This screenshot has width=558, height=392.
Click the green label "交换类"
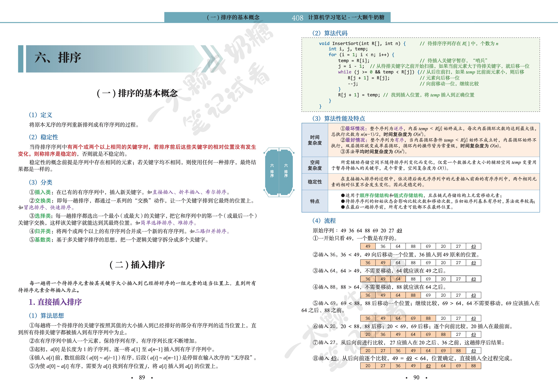pos(43,200)
